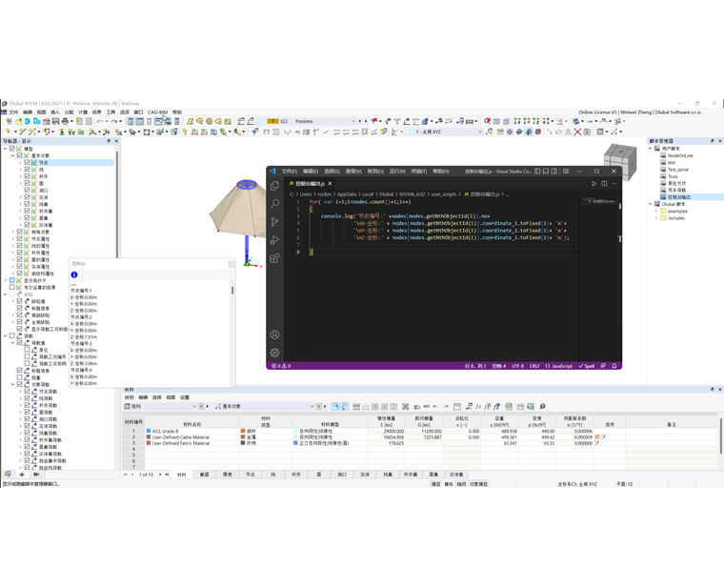Collapse the 模型 tree node
Viewport: 724px width, 588px height.
click(5, 149)
